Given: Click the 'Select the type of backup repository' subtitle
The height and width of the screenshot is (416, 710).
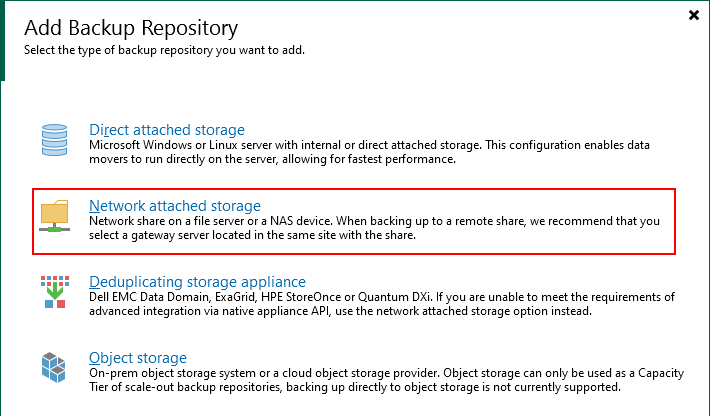Looking at the screenshot, I should 166,50.
